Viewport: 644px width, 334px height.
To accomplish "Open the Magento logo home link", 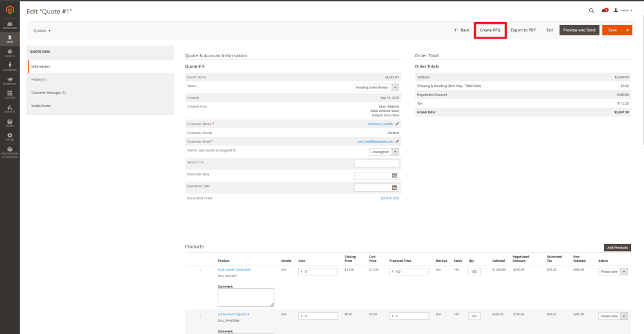I will click(x=10, y=10).
